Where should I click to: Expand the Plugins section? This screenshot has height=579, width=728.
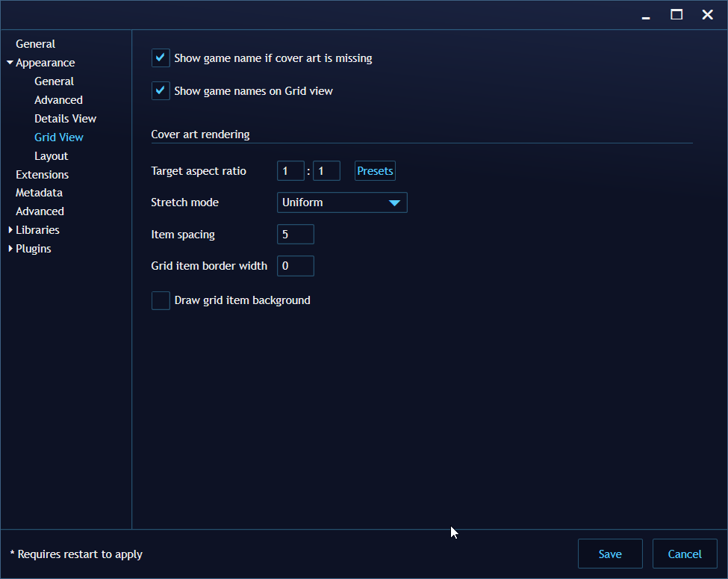click(11, 248)
